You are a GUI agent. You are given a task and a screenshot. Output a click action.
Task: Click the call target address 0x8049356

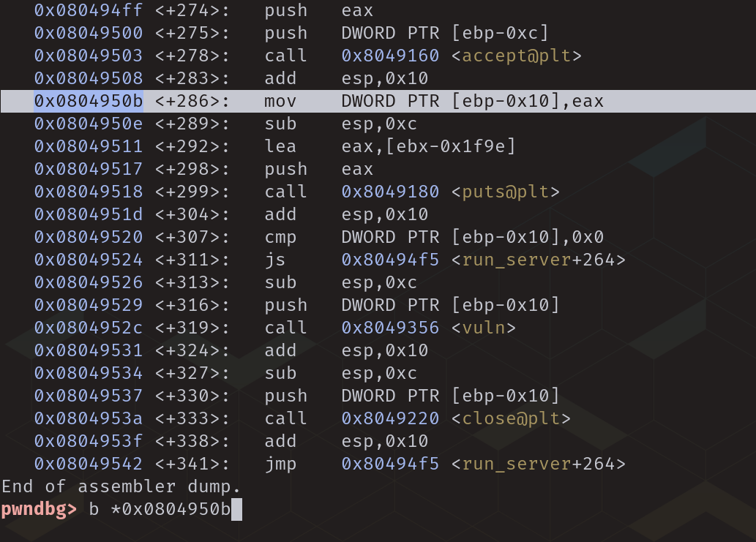390,328
